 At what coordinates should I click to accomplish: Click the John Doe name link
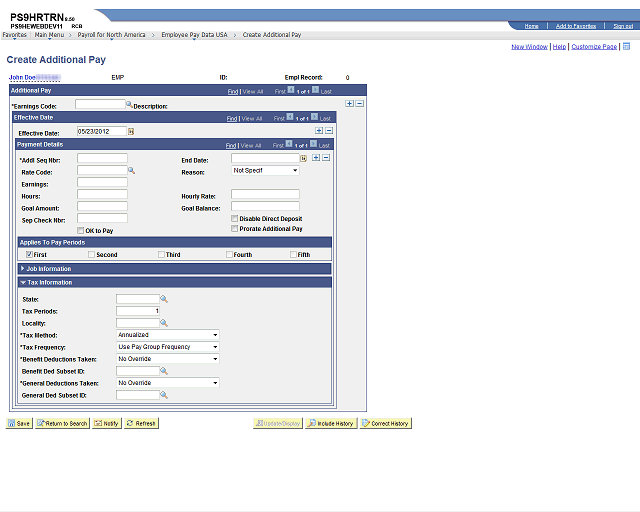(22, 77)
